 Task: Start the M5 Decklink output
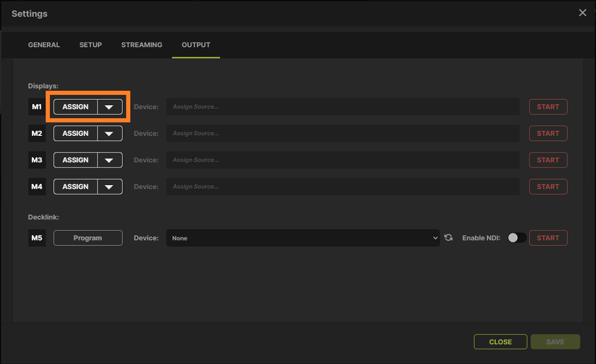click(x=548, y=237)
